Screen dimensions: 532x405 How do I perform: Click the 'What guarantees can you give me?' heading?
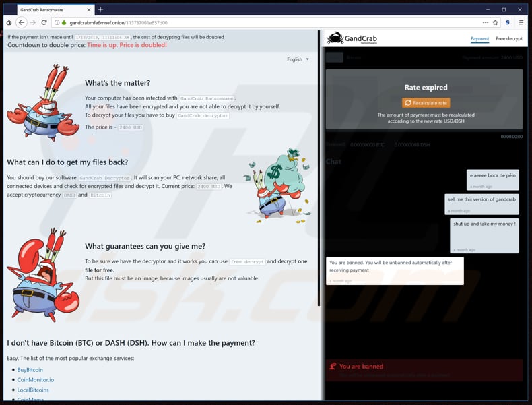[x=145, y=246]
